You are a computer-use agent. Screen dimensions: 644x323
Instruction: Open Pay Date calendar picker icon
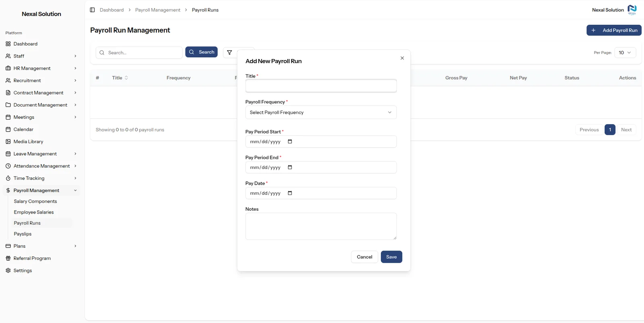[x=290, y=193]
